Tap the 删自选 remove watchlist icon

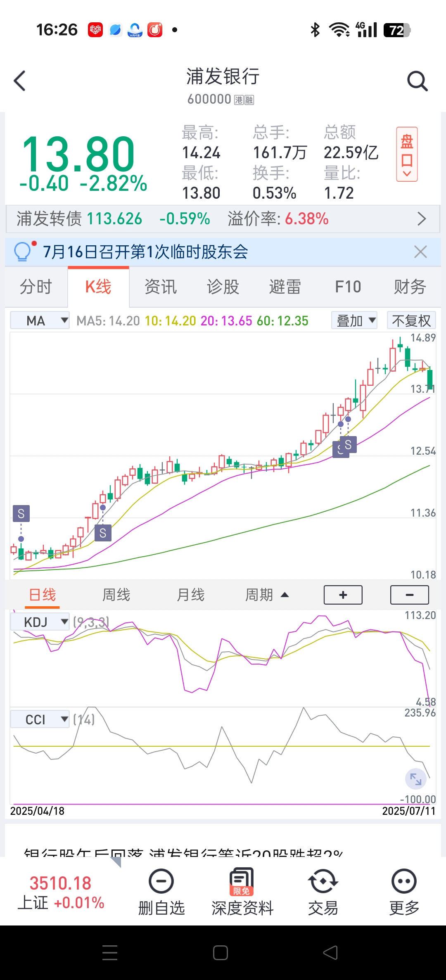[x=161, y=882]
